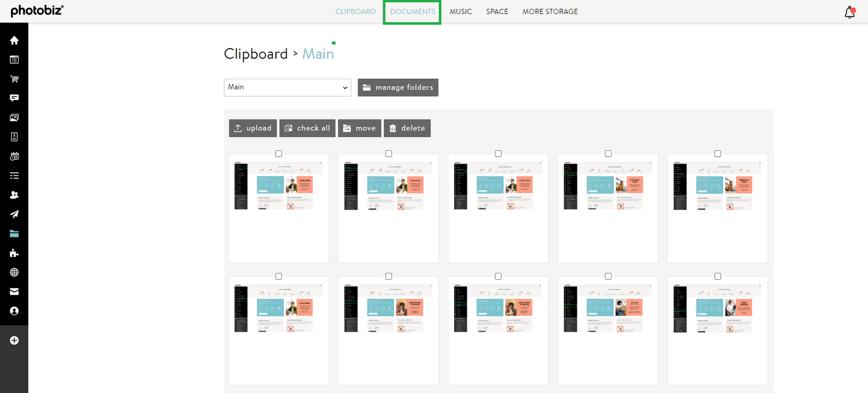The width and height of the screenshot is (868, 393).
Task: Click the notification bell icon
Action: coord(849,13)
